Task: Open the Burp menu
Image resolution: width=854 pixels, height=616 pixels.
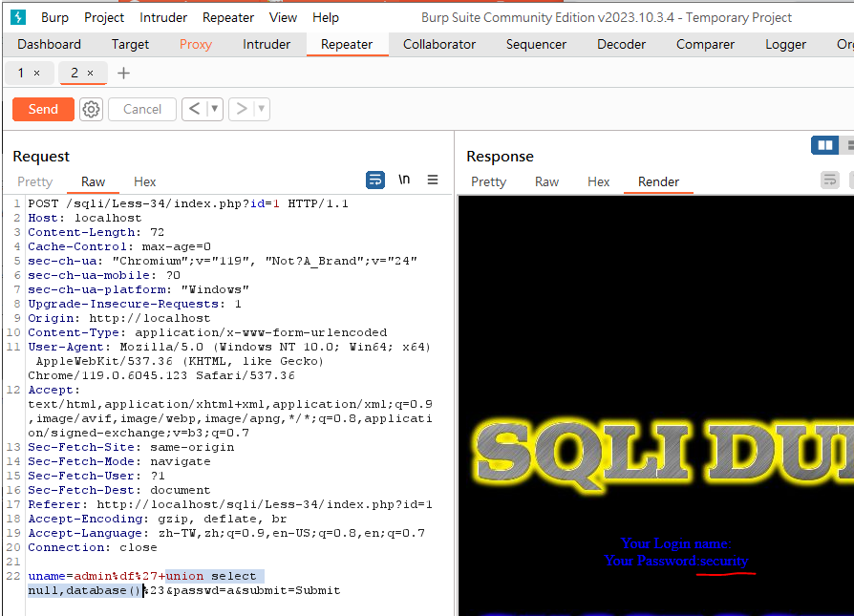Action: coord(55,17)
